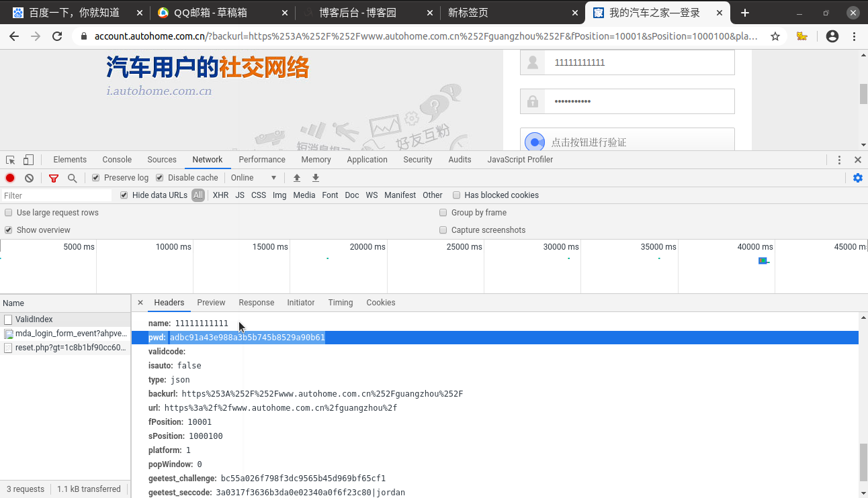Close the request details pane
868x498 pixels.
(140, 303)
